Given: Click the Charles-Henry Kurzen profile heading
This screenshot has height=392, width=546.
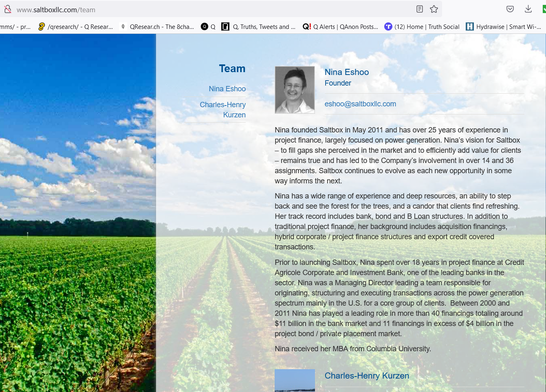Looking at the screenshot, I should 367,376.
